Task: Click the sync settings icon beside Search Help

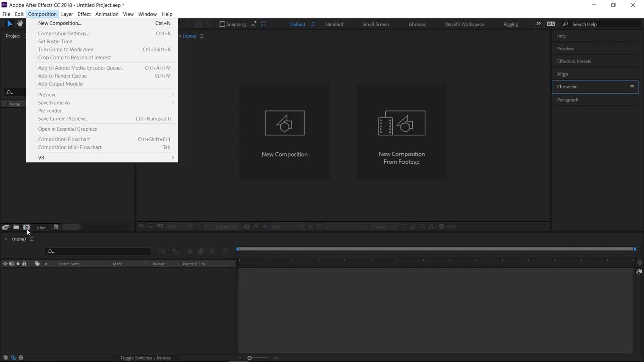Action: (551, 24)
